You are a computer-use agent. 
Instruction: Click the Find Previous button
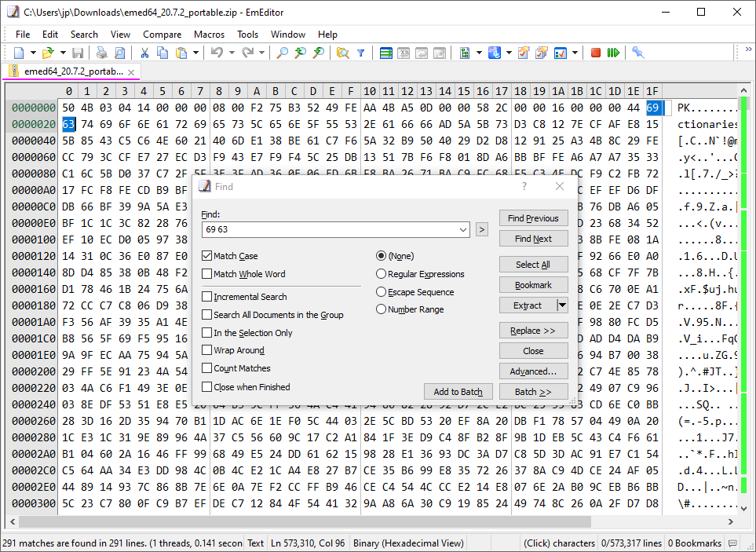tap(533, 218)
